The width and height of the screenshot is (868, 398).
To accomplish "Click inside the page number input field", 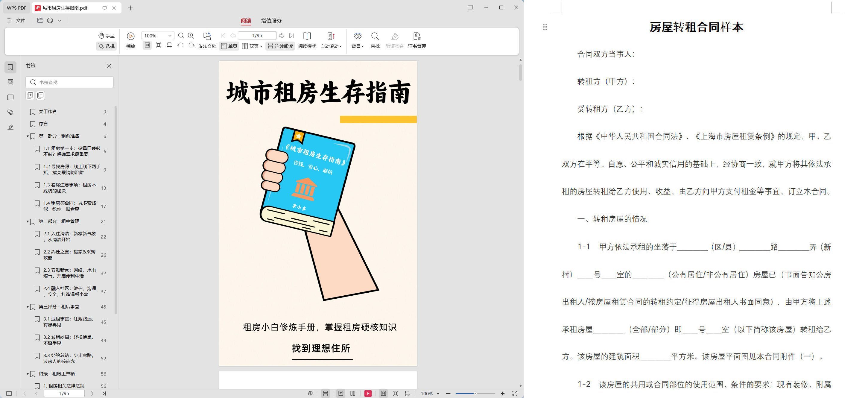I will point(257,35).
